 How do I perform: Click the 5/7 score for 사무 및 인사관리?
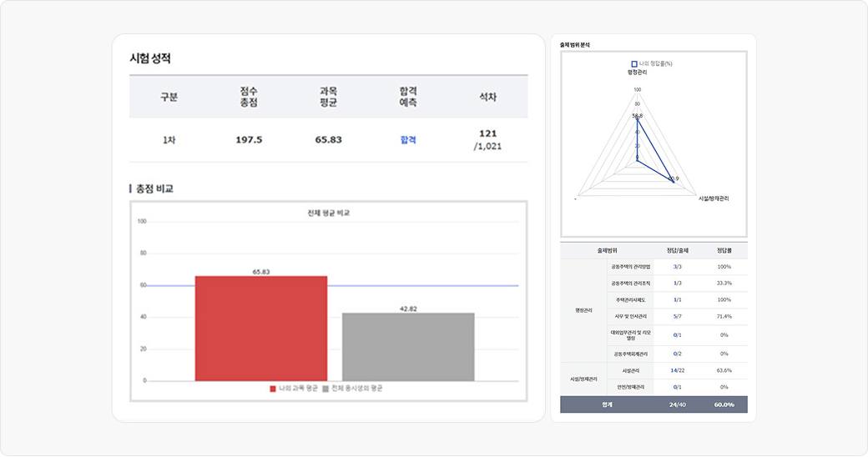click(x=678, y=316)
